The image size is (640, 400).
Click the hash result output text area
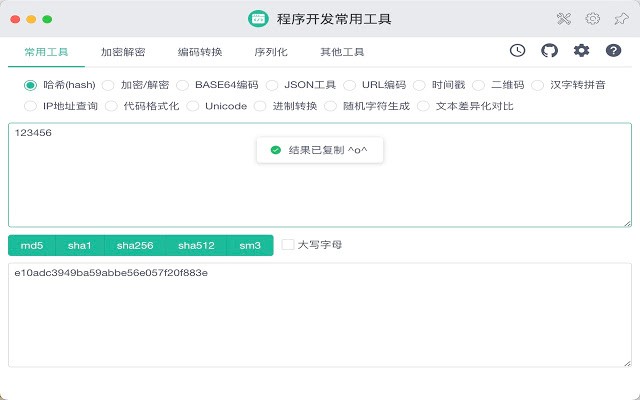point(320,315)
